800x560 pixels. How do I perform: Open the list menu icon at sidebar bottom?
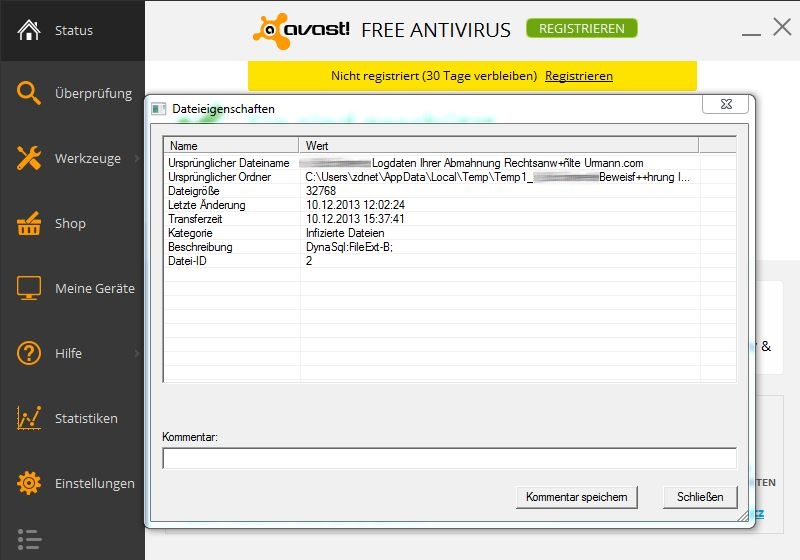pyautogui.click(x=29, y=539)
